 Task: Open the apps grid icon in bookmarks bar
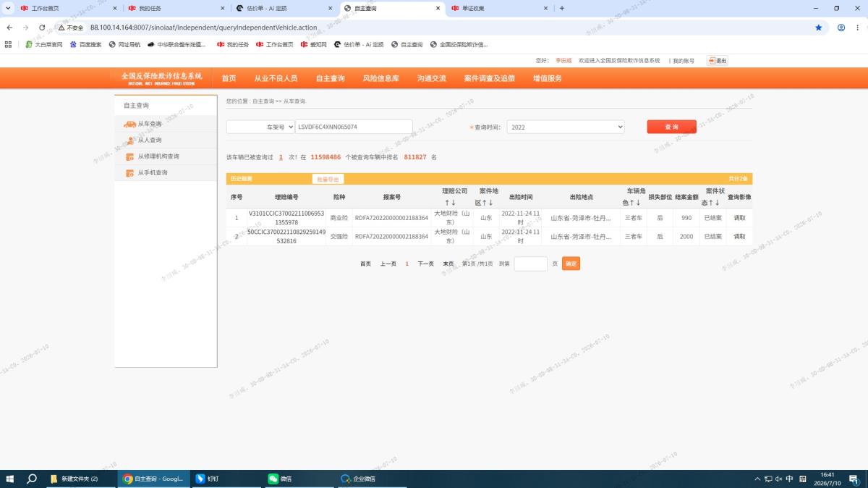point(8,44)
